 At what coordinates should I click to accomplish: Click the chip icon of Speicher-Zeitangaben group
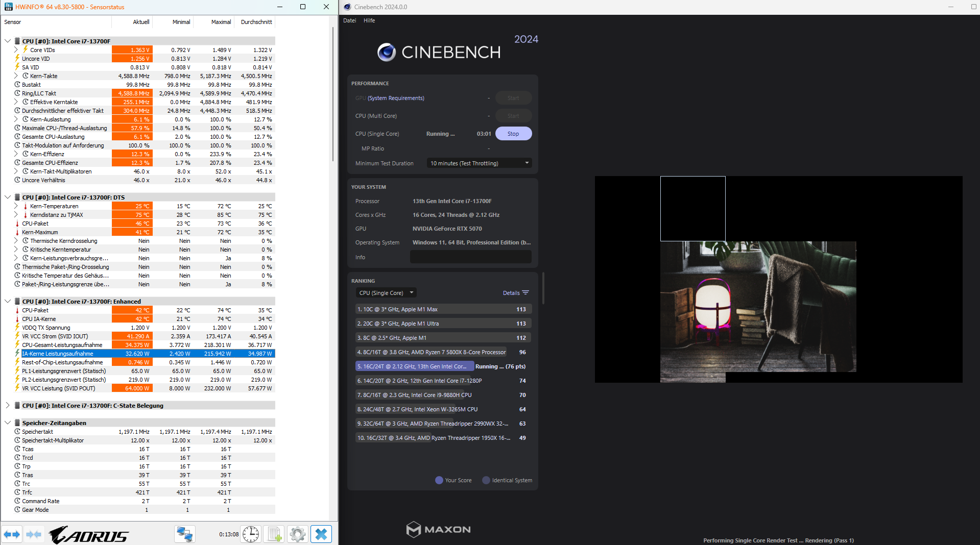(x=17, y=423)
